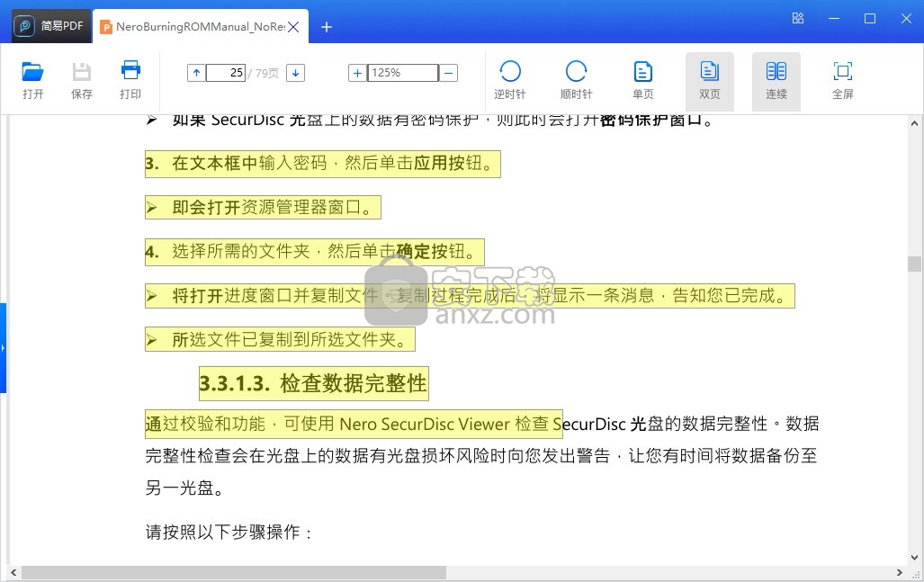This screenshot has height=582, width=924.
Task: Zoom in with the plus button
Action: click(x=357, y=73)
